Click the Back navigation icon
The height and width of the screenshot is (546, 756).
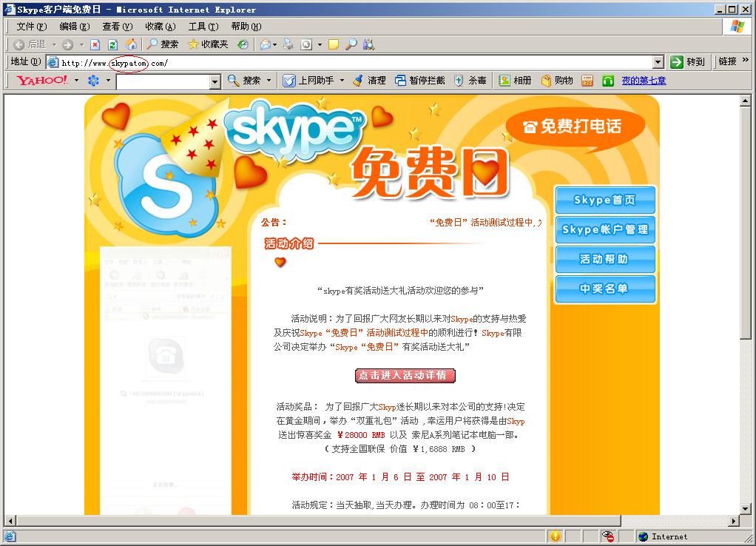pyautogui.click(x=19, y=44)
